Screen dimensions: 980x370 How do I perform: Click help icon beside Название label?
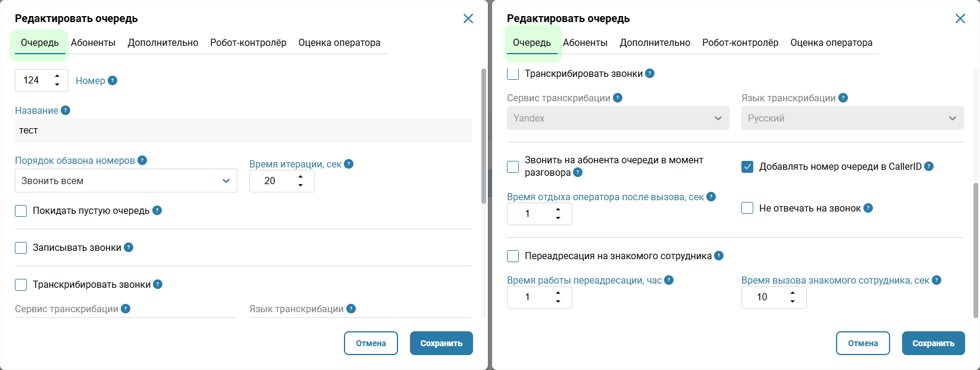coord(65,110)
